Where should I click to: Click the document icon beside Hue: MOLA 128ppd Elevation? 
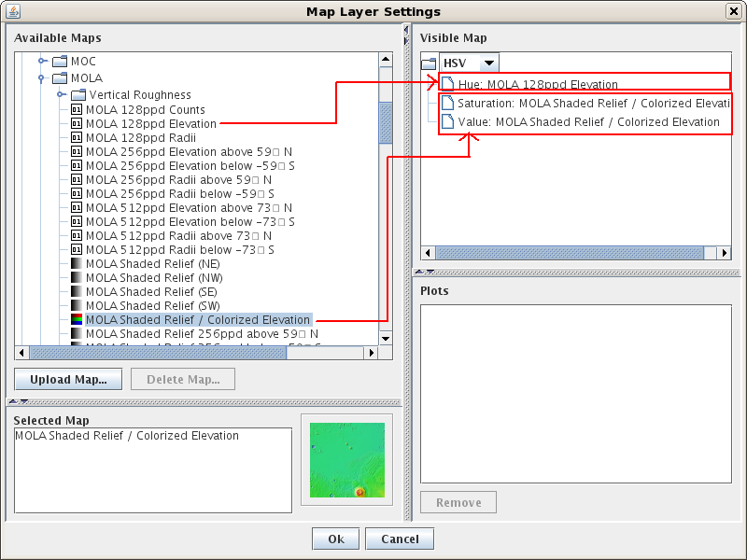coord(446,83)
